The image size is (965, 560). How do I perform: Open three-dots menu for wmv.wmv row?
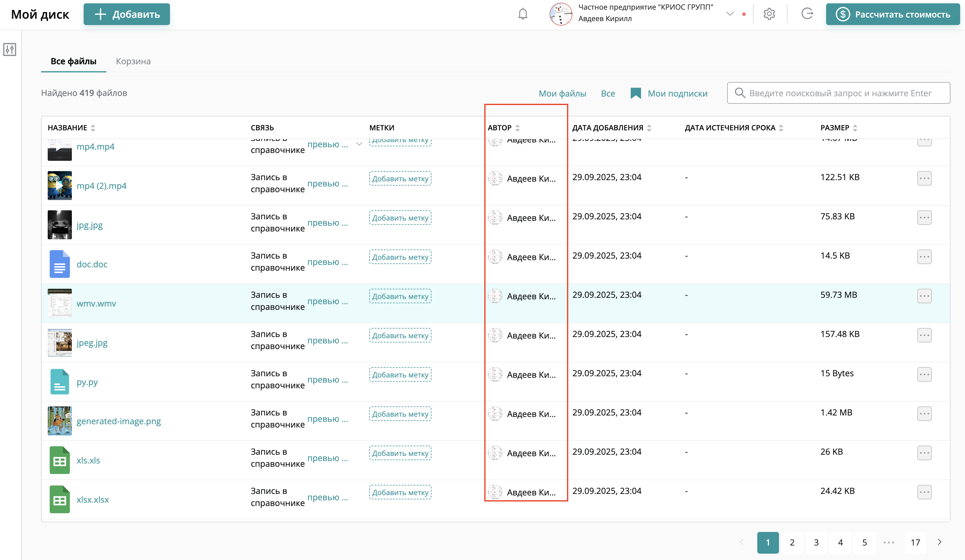coord(924,296)
